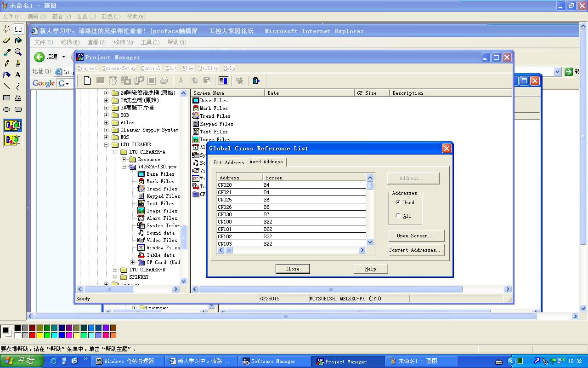Click the new project icon in Project Manager
This screenshot has height=368, width=588.
(x=87, y=81)
